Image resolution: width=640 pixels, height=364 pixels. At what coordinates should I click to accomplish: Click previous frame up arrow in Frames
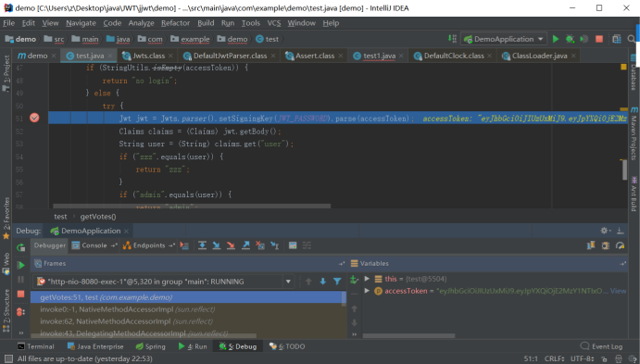[x=308, y=282]
